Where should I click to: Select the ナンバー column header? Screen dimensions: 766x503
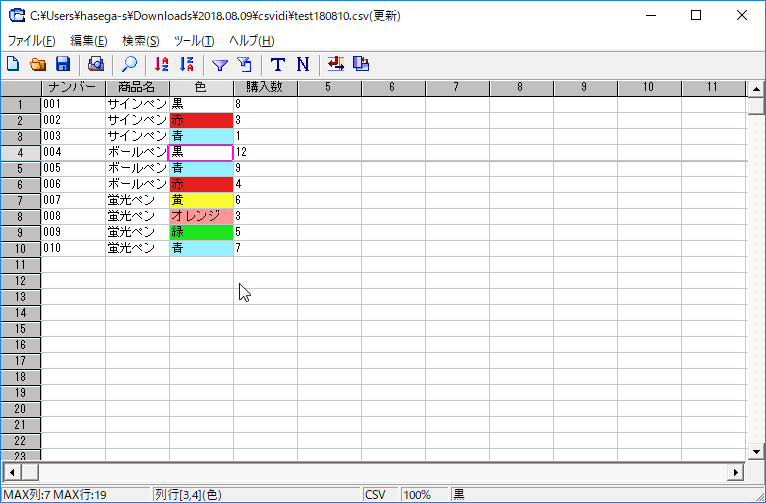pyautogui.click(x=73, y=87)
